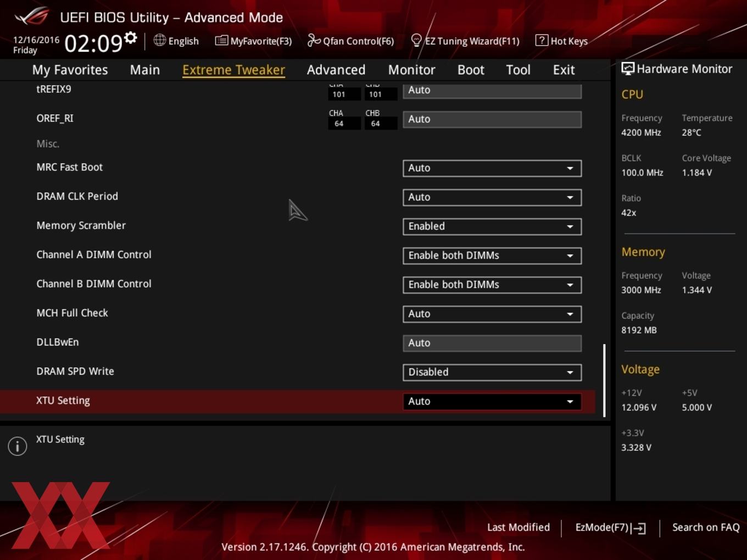Image resolution: width=747 pixels, height=560 pixels.
Task: Select the Memory Scrambler label
Action: (81, 225)
